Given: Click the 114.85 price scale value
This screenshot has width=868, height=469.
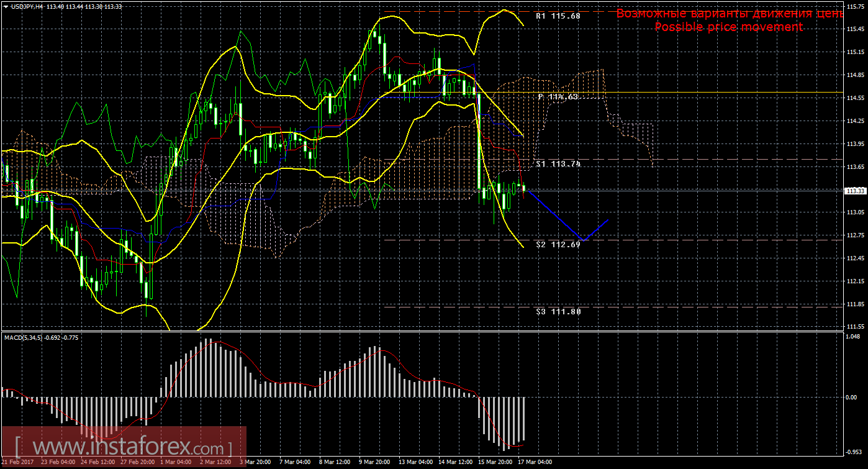Looking at the screenshot, I should (x=856, y=75).
